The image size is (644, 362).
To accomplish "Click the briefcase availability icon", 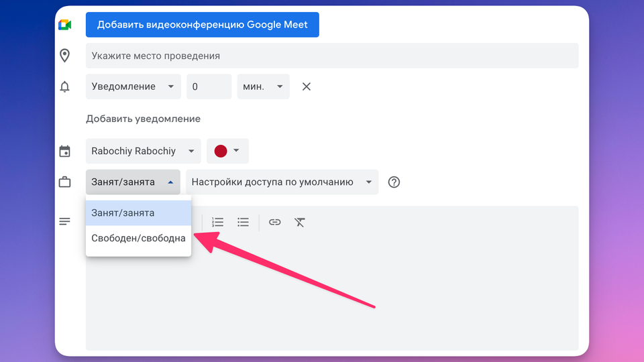I will pos(64,182).
